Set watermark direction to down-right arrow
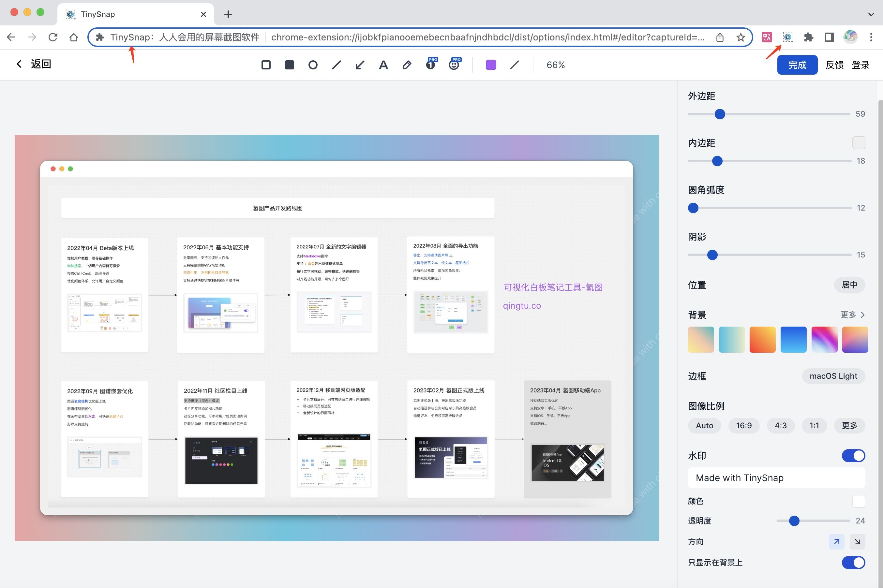This screenshot has height=588, width=883. click(857, 541)
